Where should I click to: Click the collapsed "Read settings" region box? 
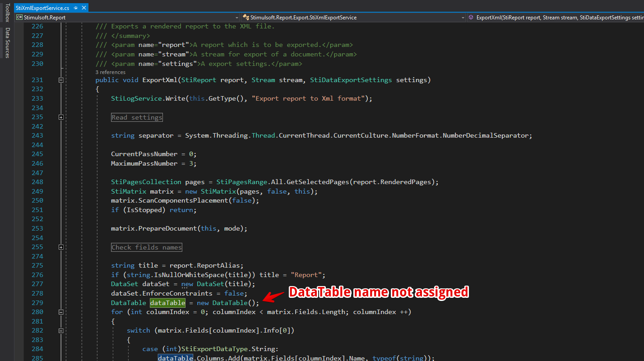point(137,117)
